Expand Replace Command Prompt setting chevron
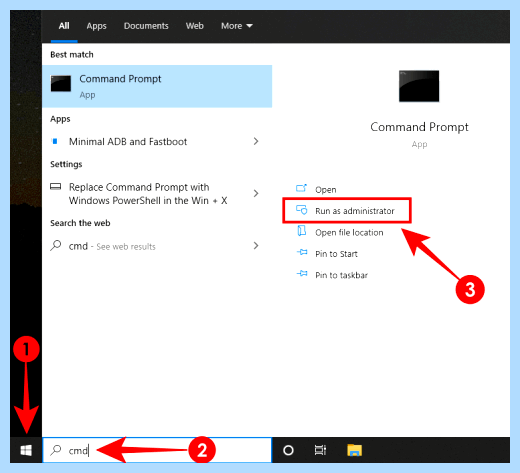The width and height of the screenshot is (520, 473). click(x=256, y=193)
